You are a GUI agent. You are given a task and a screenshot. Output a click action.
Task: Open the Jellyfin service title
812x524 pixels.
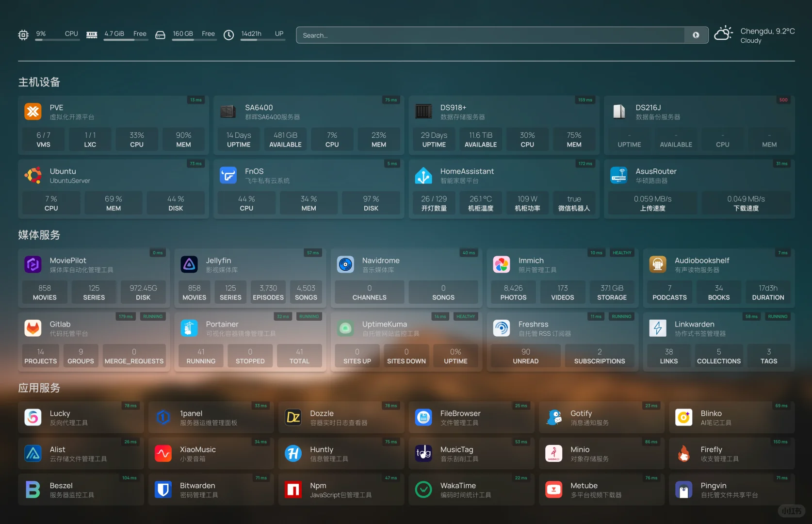point(218,261)
